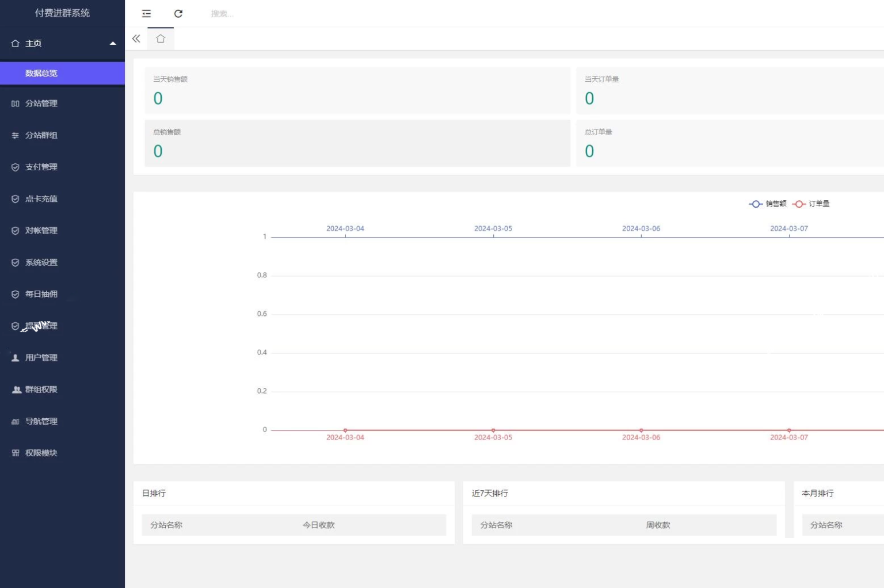The image size is (884, 588).
Task: Click the 支付管理 shield icon
Action: point(16,167)
